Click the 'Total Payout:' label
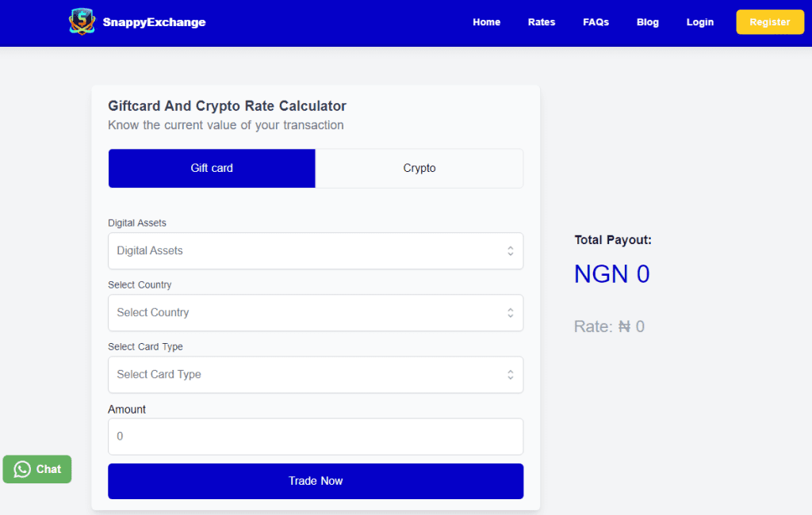The image size is (812, 515). click(x=613, y=240)
